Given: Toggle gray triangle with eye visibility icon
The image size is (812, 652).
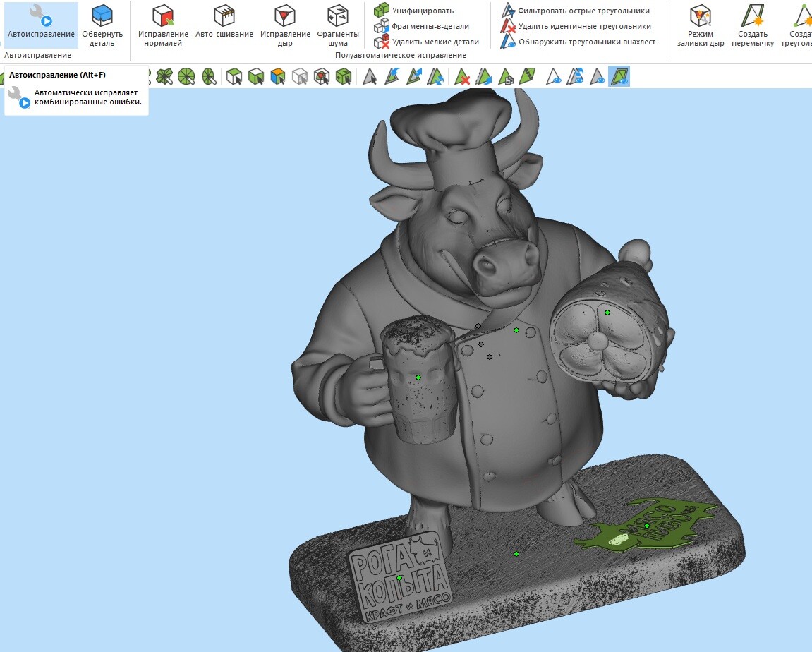Looking at the screenshot, I should (x=597, y=77).
